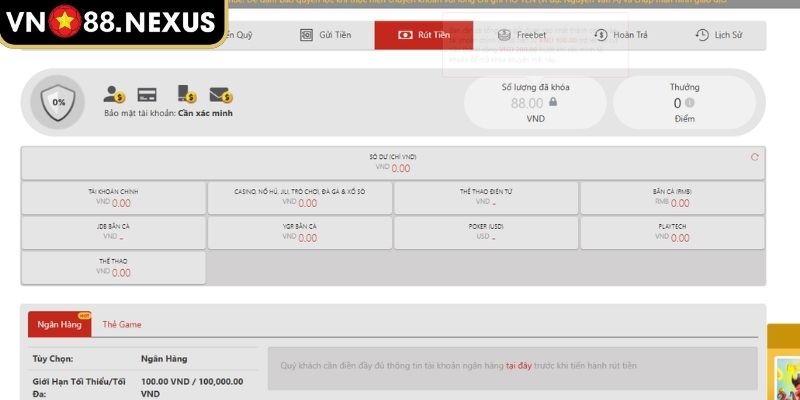Click the '100.00 VND / 100,000.00 VND' limit text
The image size is (800, 400).
tap(192, 388)
